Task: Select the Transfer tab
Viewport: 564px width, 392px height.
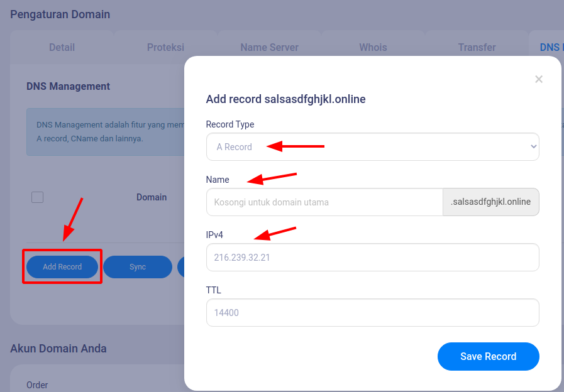Action: 477,47
